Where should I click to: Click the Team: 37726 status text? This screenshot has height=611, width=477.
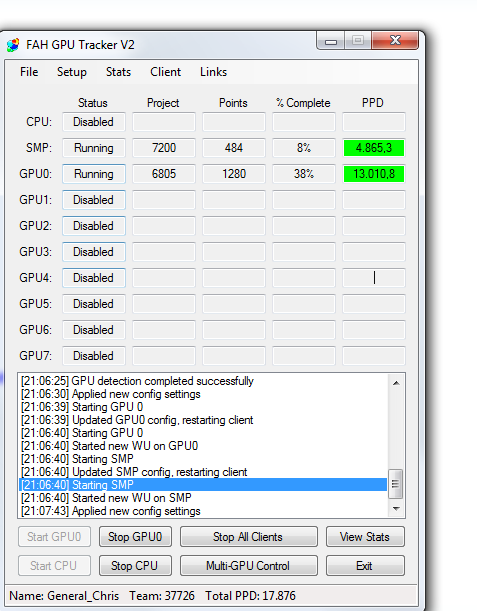162,596
